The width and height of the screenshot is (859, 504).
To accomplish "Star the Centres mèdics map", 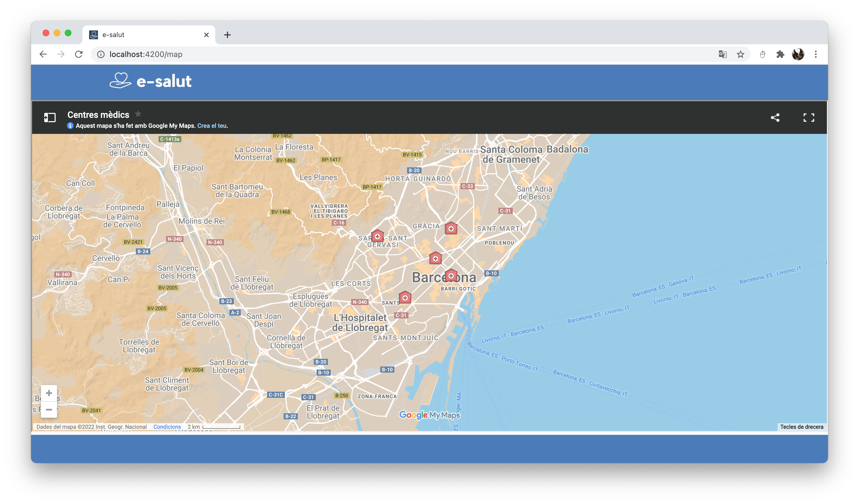I will tap(138, 114).
